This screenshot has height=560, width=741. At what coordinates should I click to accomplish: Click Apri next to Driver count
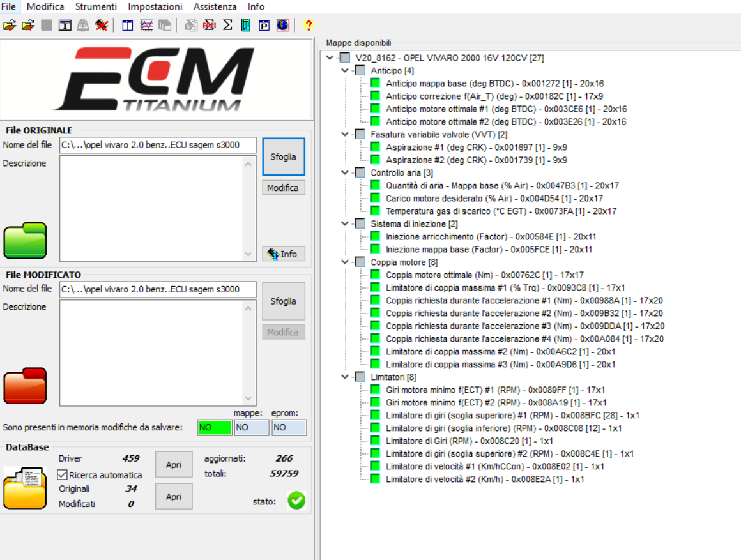point(174,465)
